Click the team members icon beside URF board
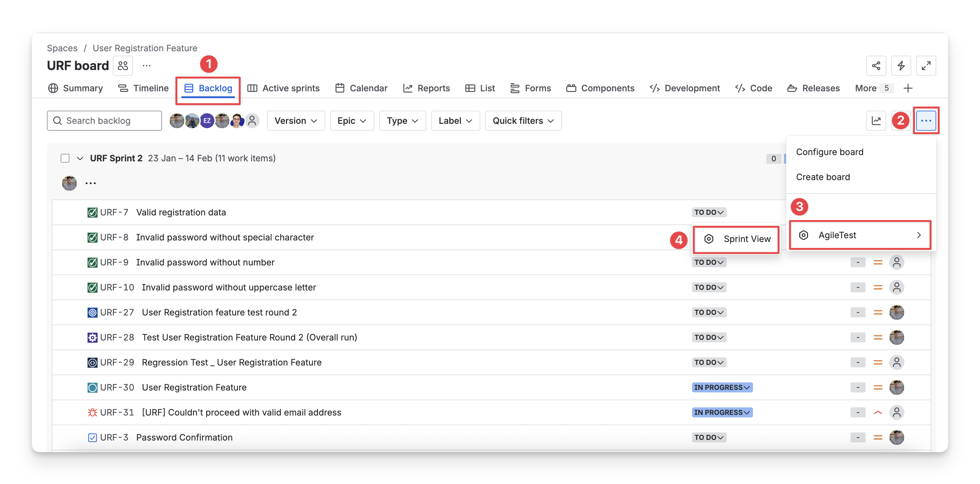 123,66
